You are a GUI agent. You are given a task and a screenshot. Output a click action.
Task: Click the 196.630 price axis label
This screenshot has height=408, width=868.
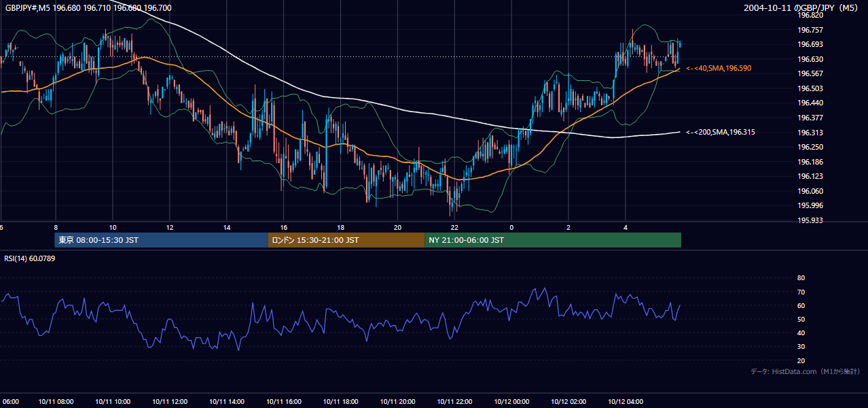(x=810, y=59)
